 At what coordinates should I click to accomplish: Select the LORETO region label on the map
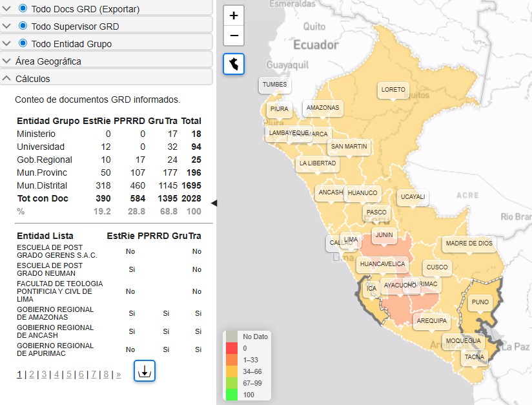[393, 90]
